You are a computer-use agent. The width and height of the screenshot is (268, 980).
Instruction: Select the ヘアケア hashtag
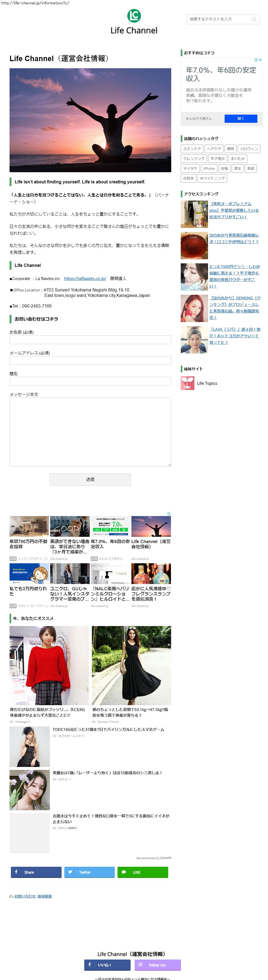point(214,149)
